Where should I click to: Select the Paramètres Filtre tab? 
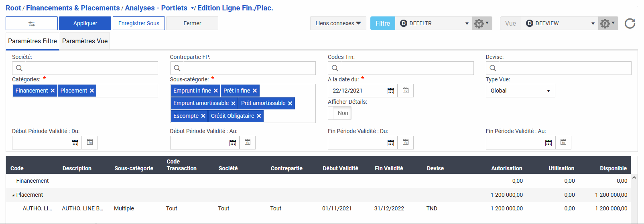coord(33,41)
